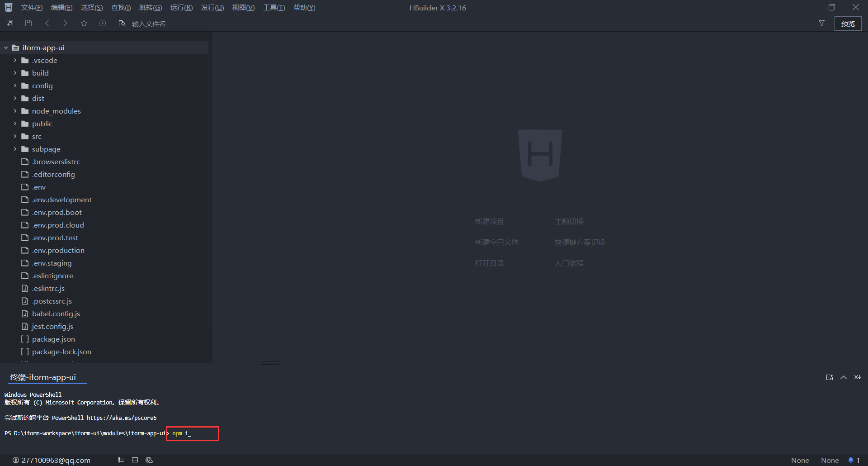Collapse the iform-app-ui project root
This screenshot has width=868, height=466.
(x=6, y=48)
